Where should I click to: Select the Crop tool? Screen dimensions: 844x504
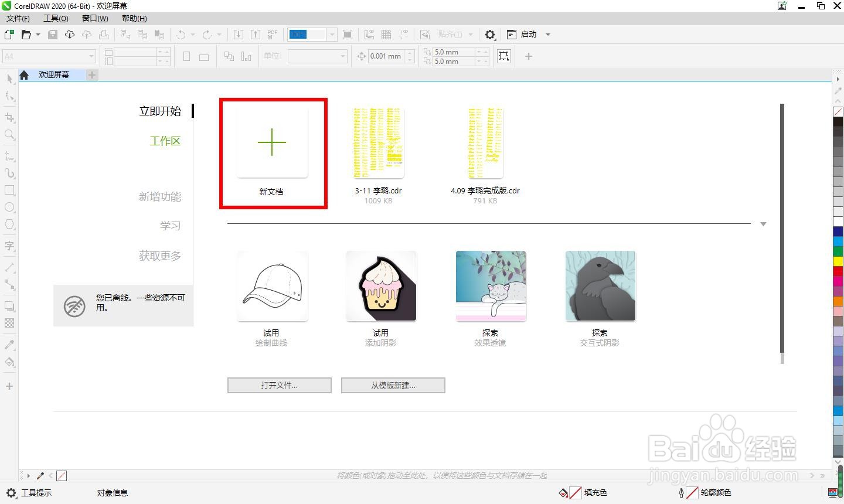(x=9, y=117)
